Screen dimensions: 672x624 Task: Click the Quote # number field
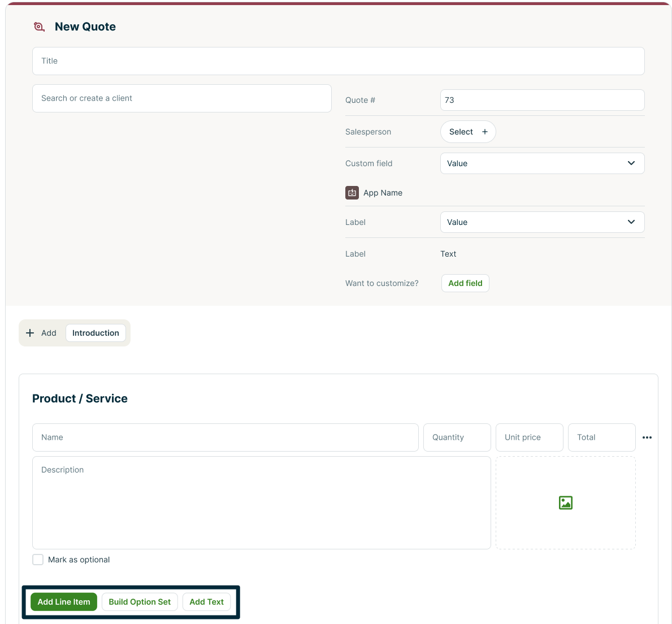tap(541, 100)
